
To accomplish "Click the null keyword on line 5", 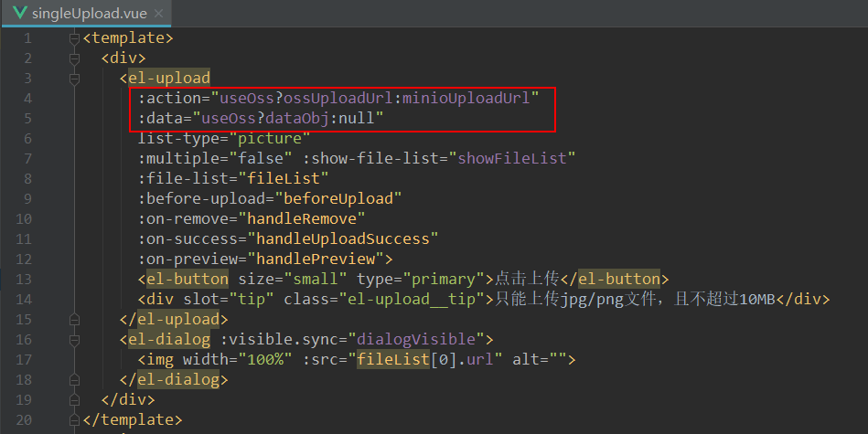I will pyautogui.click(x=357, y=118).
